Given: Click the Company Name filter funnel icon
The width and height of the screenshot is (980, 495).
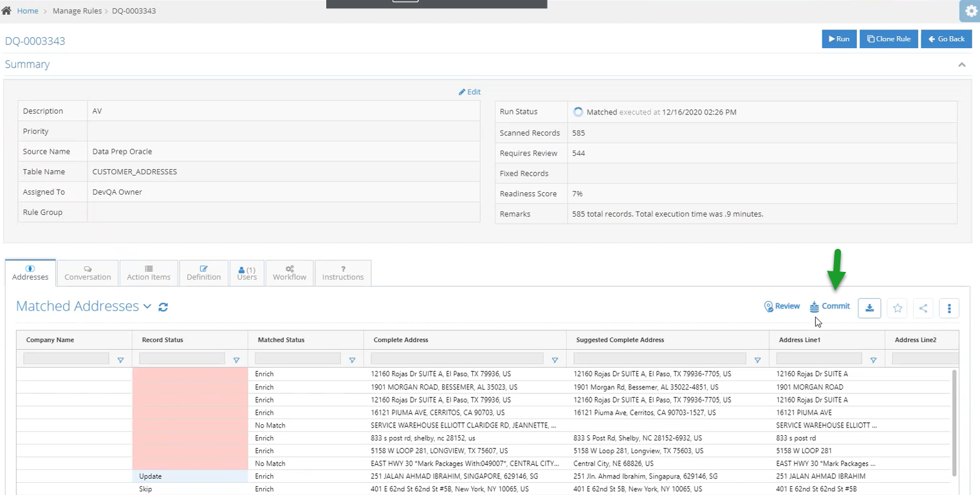Looking at the screenshot, I should pos(120,361).
